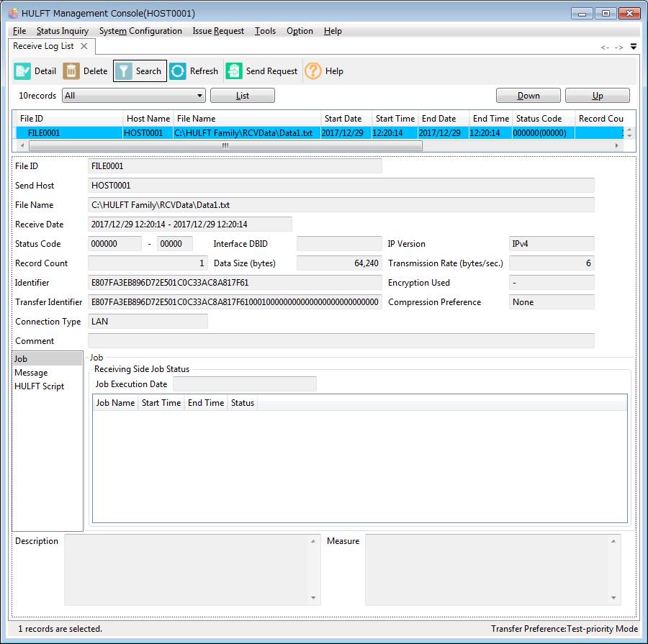The height and width of the screenshot is (644, 648).
Task: Click the Compression Preference field
Action: (x=552, y=302)
